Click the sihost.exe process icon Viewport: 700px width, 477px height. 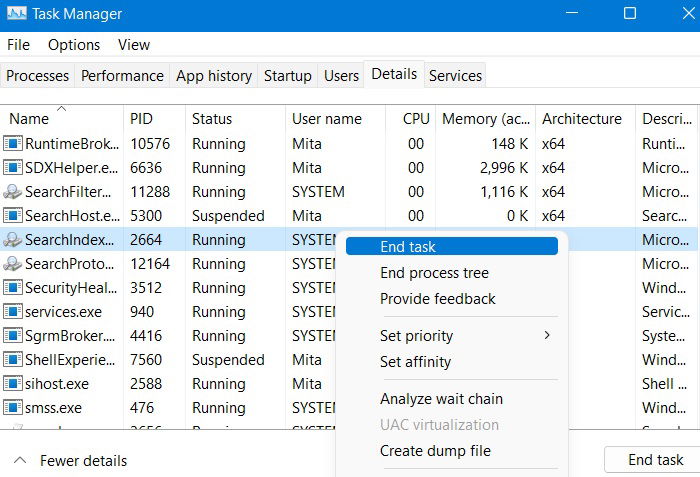tap(12, 384)
